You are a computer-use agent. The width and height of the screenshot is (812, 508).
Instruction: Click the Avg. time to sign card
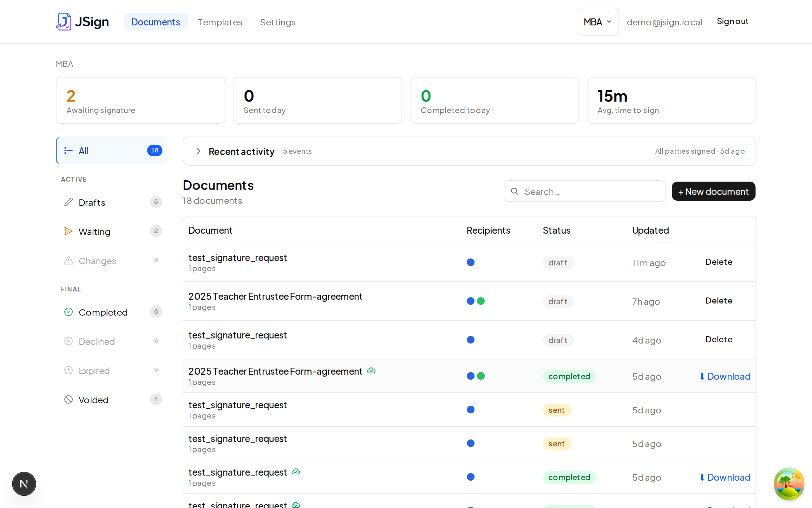(671, 100)
